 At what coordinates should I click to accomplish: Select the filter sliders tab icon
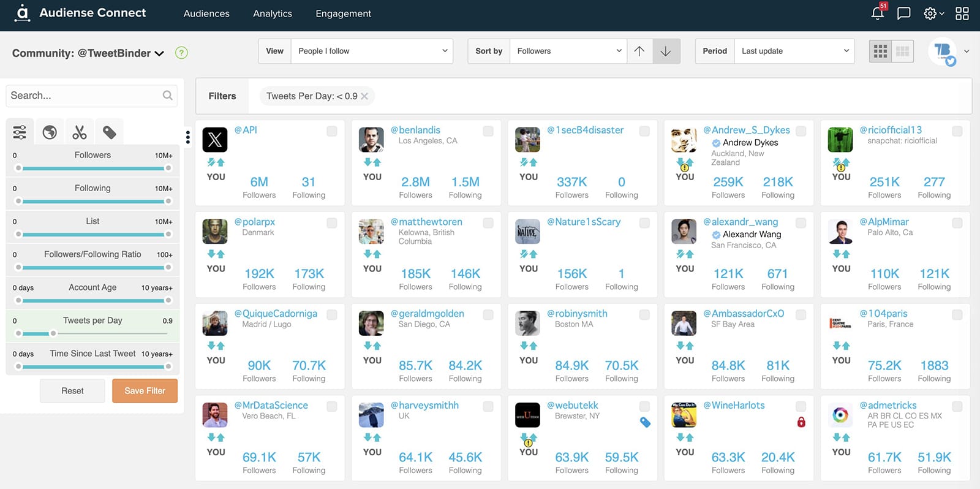(x=20, y=132)
